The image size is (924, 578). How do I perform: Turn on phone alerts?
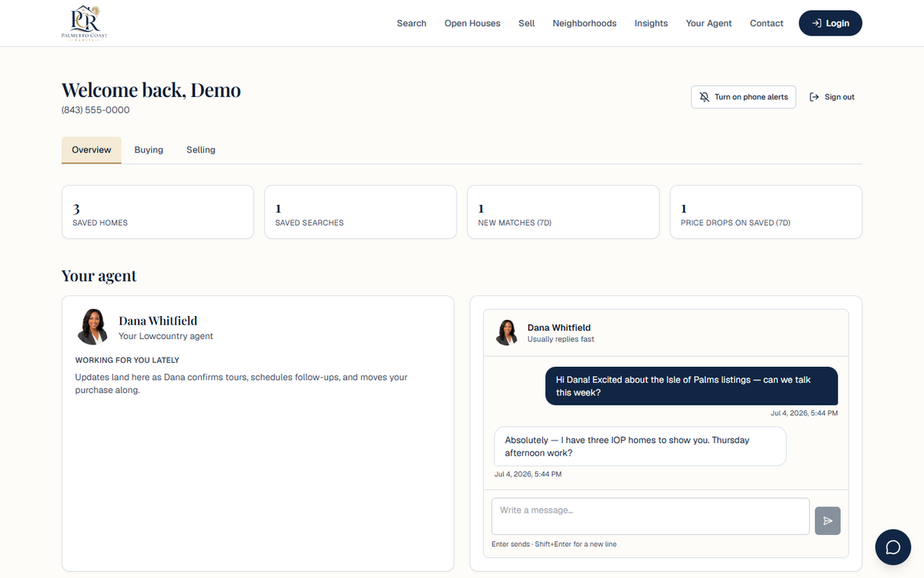pos(743,97)
